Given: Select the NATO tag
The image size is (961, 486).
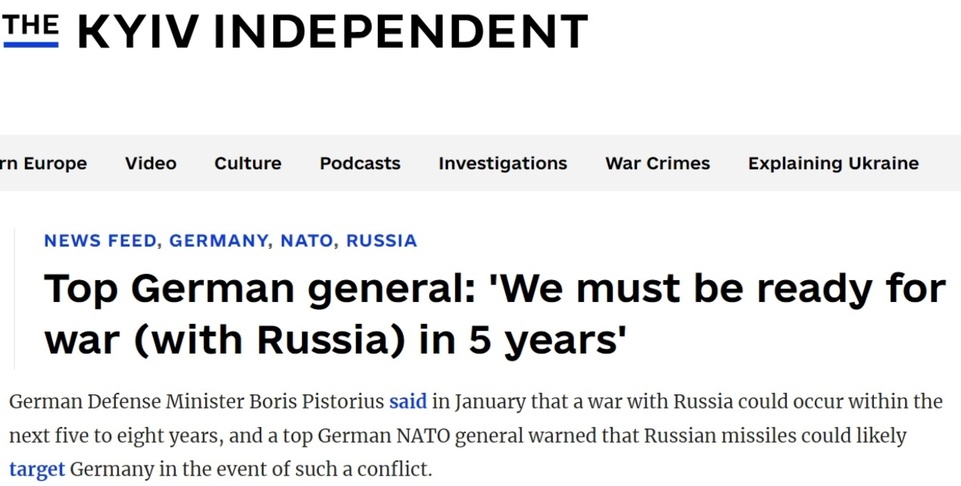Looking at the screenshot, I should pos(306,241).
